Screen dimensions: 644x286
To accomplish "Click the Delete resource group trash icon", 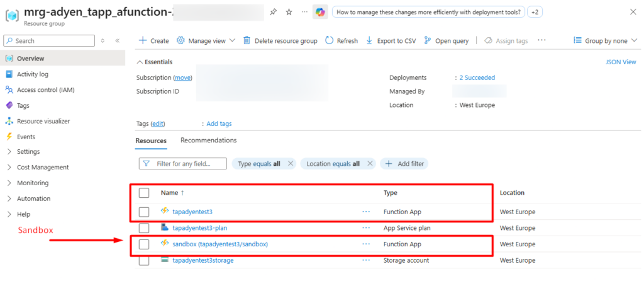I will coord(247,41).
